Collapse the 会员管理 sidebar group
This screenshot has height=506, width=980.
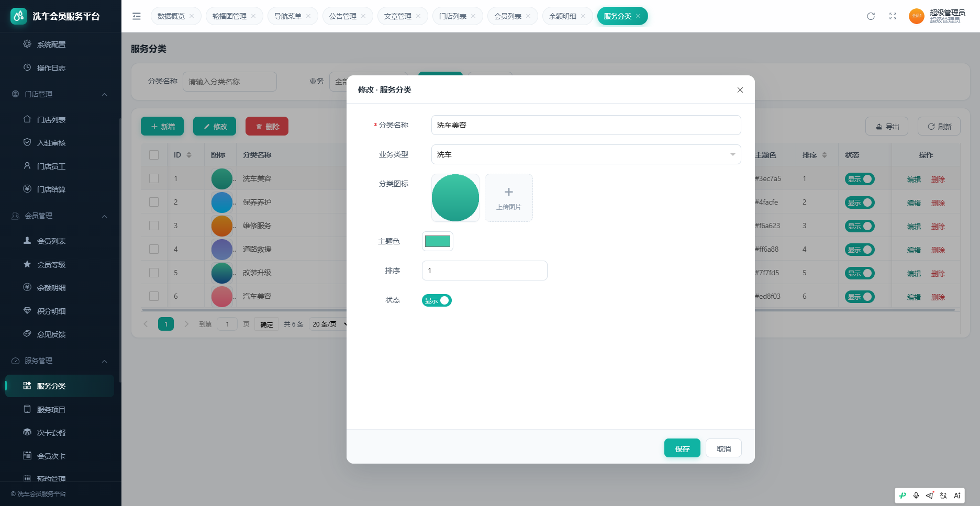(x=61, y=216)
